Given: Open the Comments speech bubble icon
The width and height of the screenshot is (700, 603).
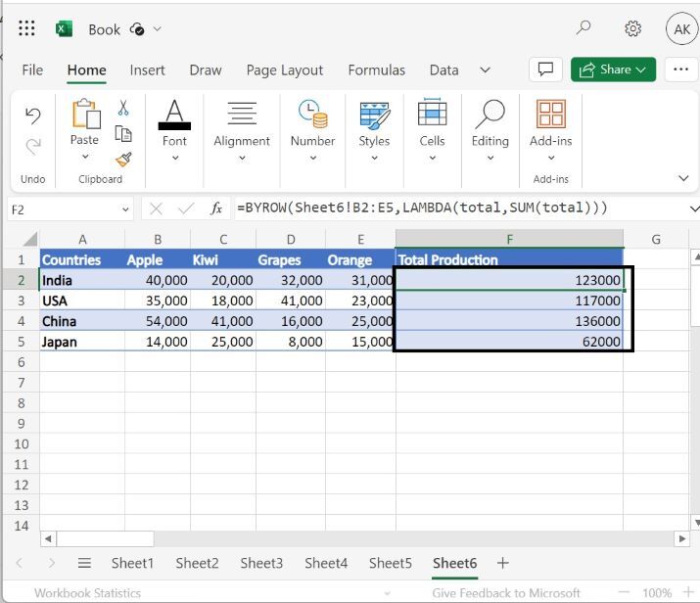Looking at the screenshot, I should tap(546, 70).
